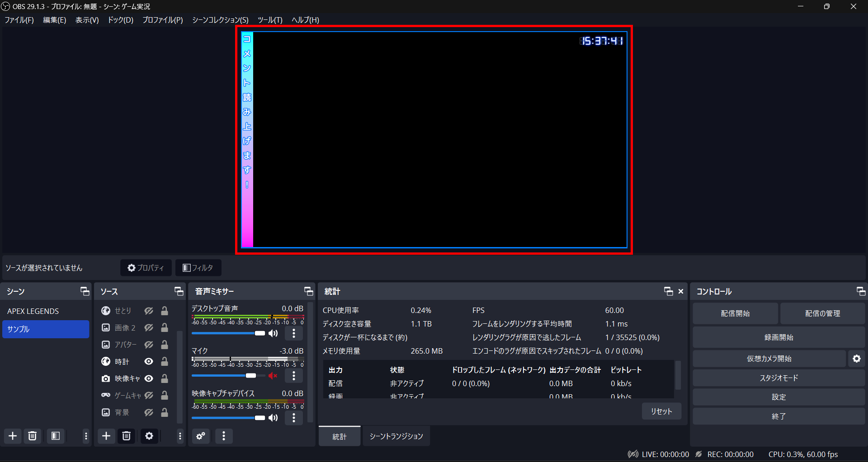Open デスクトップ音声 options kebab
Screen dimensions: 868x462
[294, 333]
